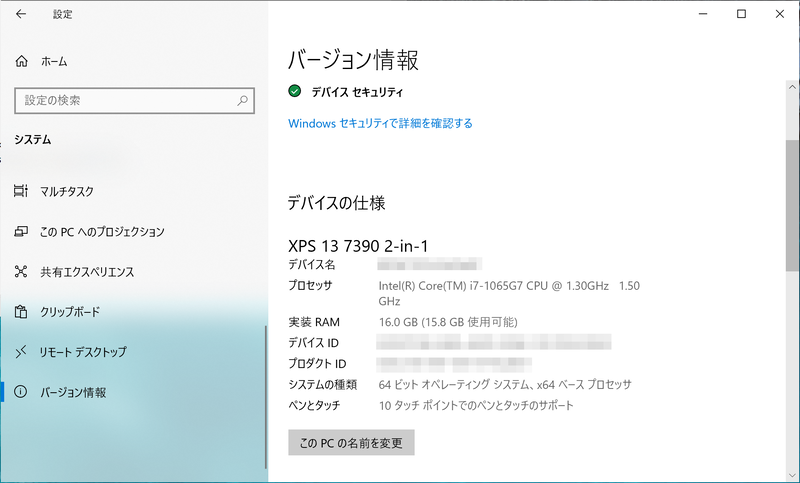Select the 10 タッチ ポイント pen support value
This screenshot has height=483, width=800.
(476, 405)
